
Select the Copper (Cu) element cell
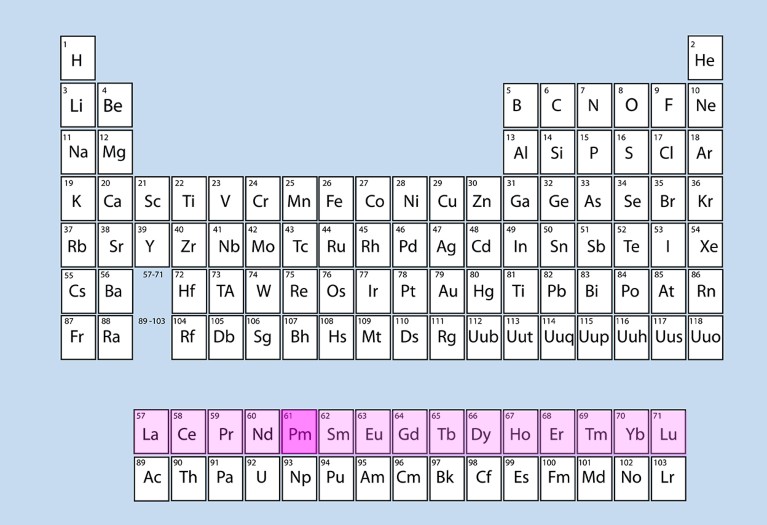[x=446, y=198]
